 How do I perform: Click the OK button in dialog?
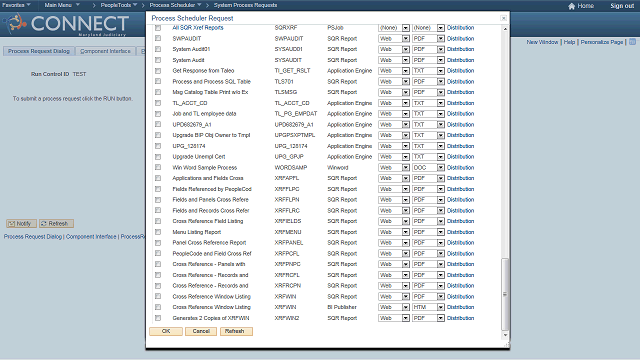tap(166, 331)
